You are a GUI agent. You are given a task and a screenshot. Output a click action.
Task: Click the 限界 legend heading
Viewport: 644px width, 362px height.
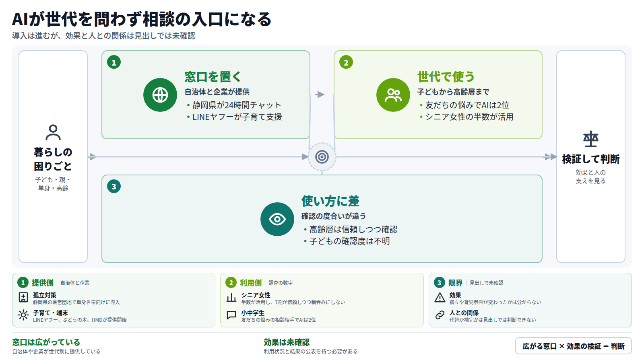pyautogui.click(x=456, y=283)
